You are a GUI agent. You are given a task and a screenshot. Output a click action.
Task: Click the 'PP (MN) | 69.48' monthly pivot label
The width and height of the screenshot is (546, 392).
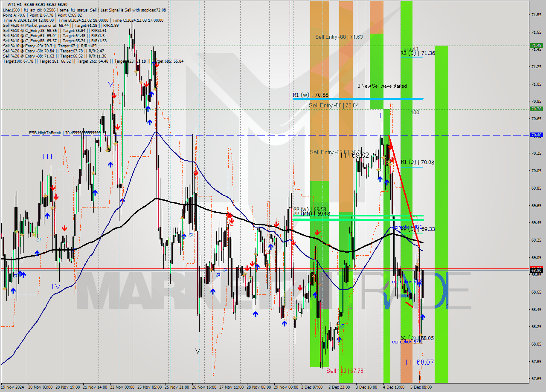pos(311,213)
